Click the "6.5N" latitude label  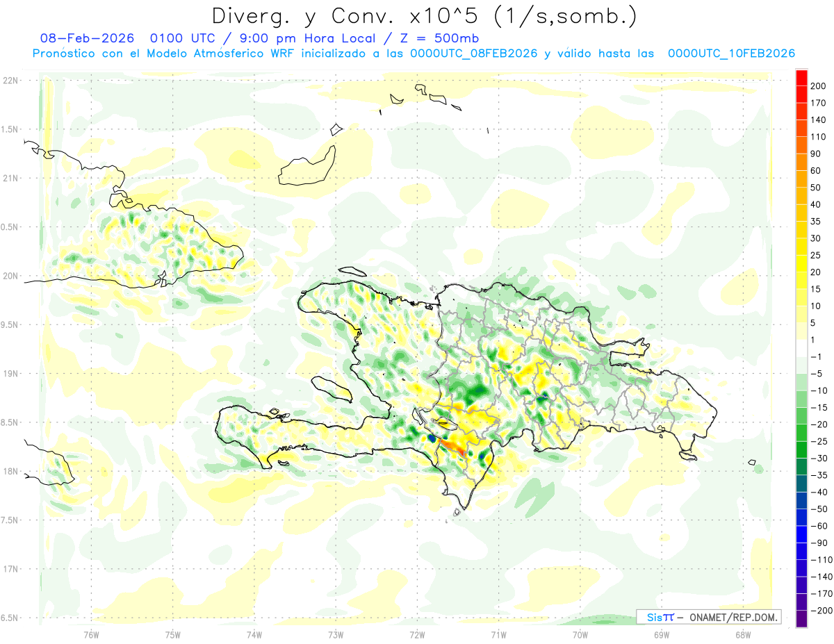click(10, 618)
